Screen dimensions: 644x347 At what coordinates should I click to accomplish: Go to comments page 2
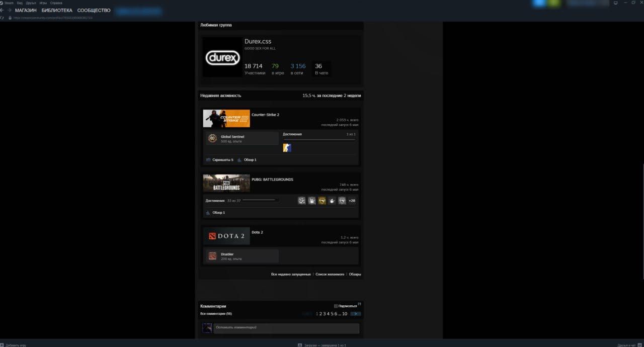pos(321,314)
